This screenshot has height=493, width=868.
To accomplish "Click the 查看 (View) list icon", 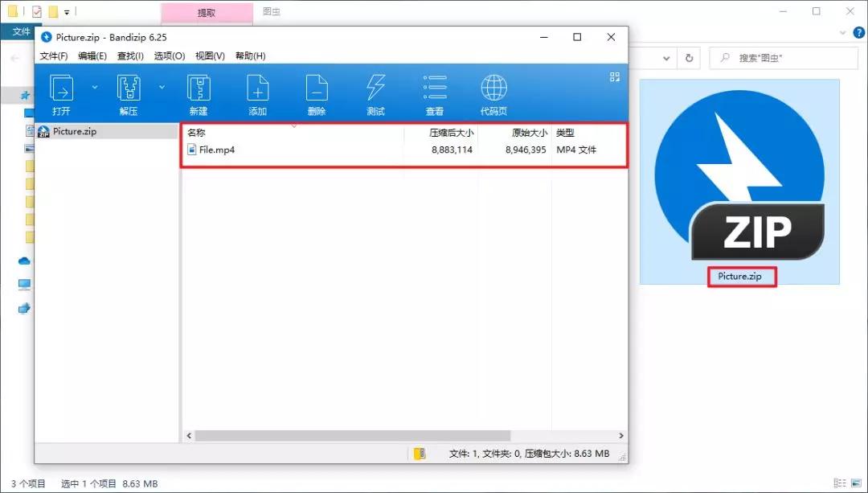I will click(435, 87).
